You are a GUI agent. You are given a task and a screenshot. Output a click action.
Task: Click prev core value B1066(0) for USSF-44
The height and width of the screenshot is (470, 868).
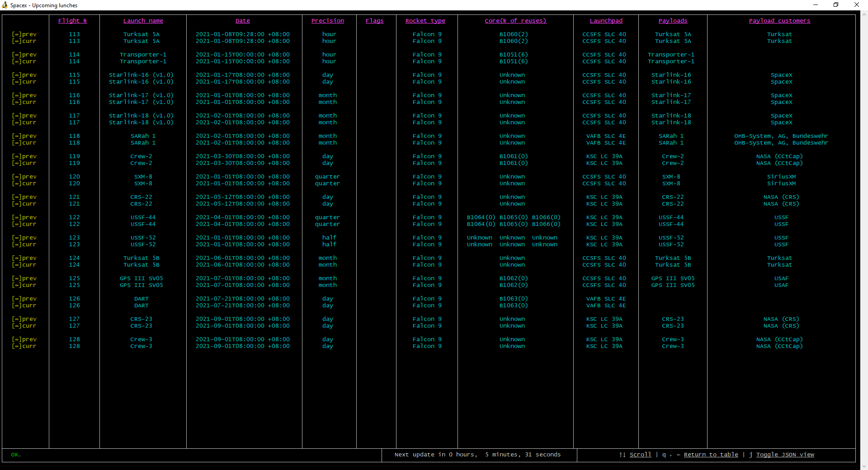point(547,217)
